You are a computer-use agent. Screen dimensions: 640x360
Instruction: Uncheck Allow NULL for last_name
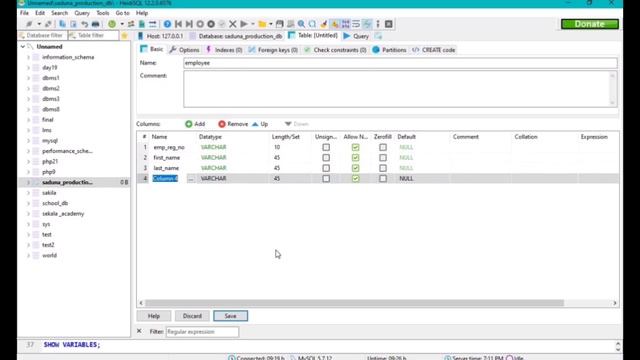pos(356,168)
